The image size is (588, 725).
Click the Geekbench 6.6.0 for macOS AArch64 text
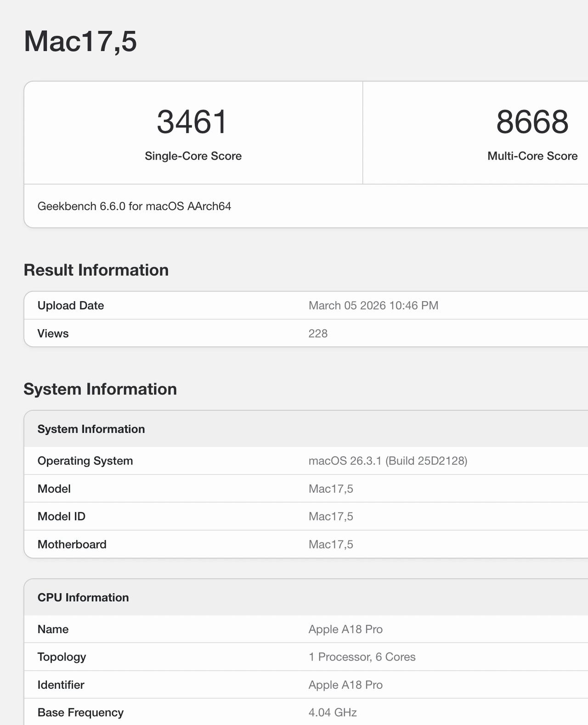[x=134, y=206]
